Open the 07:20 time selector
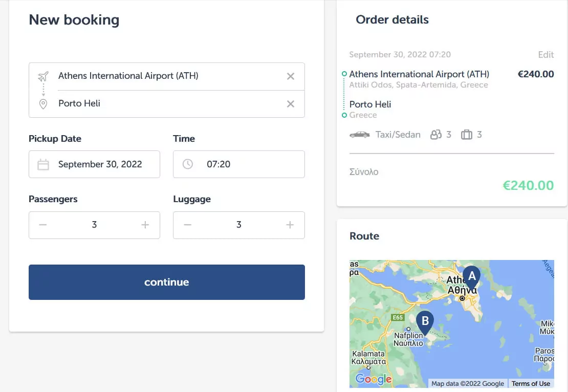This screenshot has width=568, height=392. pyautogui.click(x=239, y=164)
